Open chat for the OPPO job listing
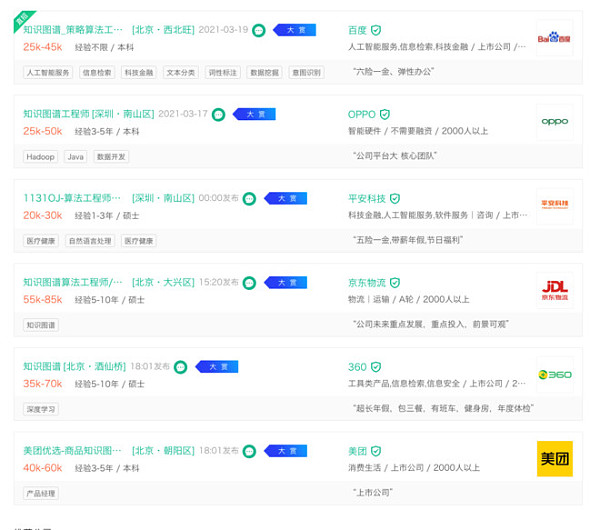Viewport: 600px width, 530px height. click(219, 115)
